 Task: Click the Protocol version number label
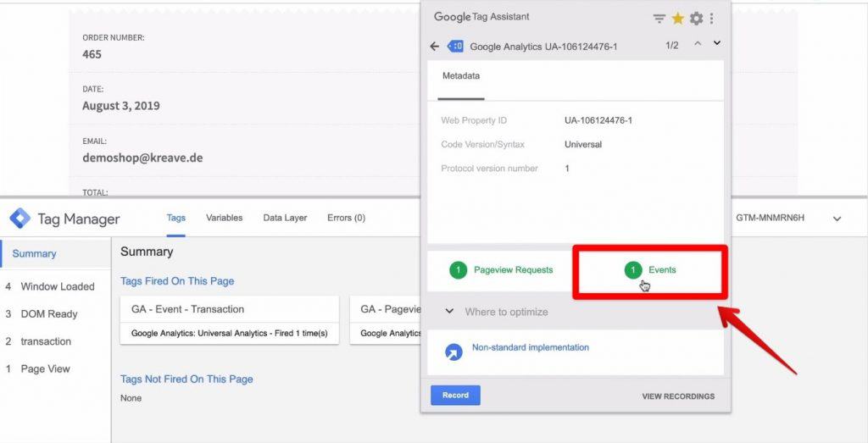[x=489, y=168]
